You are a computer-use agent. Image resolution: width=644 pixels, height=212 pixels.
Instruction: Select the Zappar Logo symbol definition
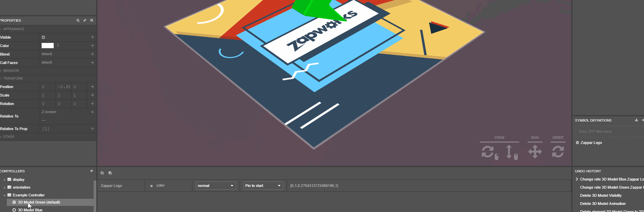click(591, 143)
